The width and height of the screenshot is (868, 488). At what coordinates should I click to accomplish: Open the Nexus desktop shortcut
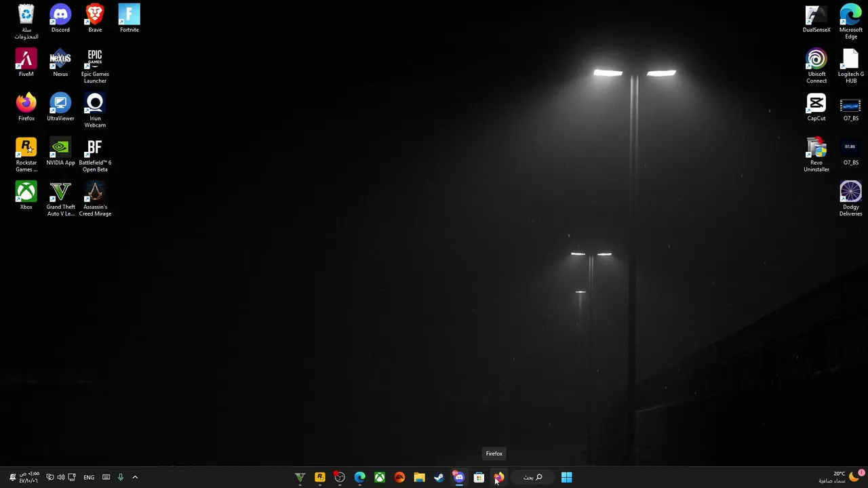point(60,63)
